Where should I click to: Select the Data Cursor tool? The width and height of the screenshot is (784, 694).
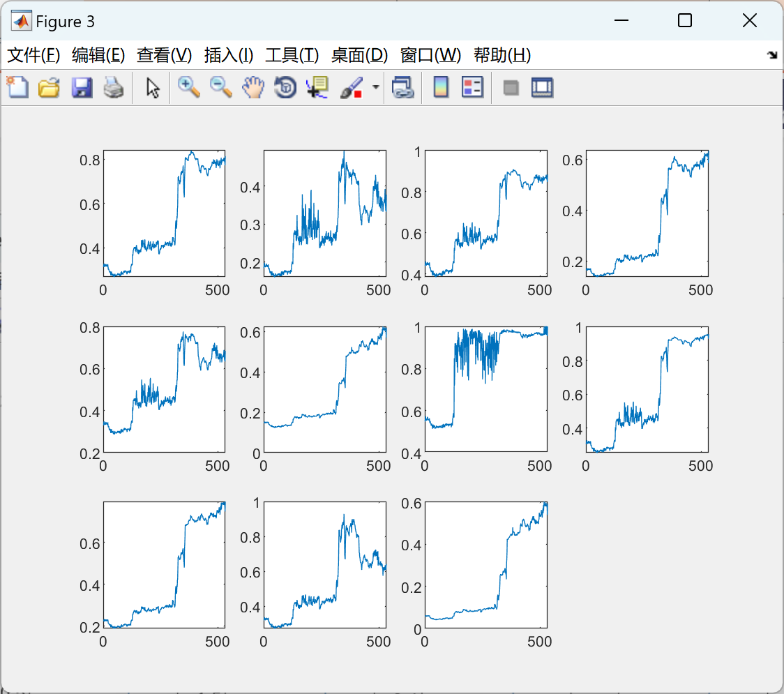click(x=317, y=87)
